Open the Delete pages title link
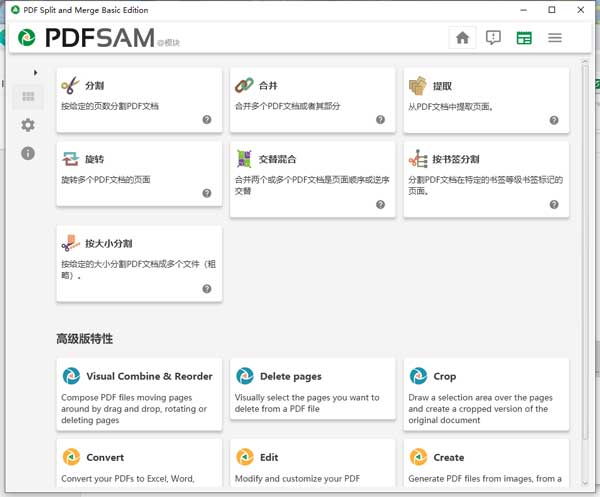This screenshot has width=600, height=497. click(291, 376)
